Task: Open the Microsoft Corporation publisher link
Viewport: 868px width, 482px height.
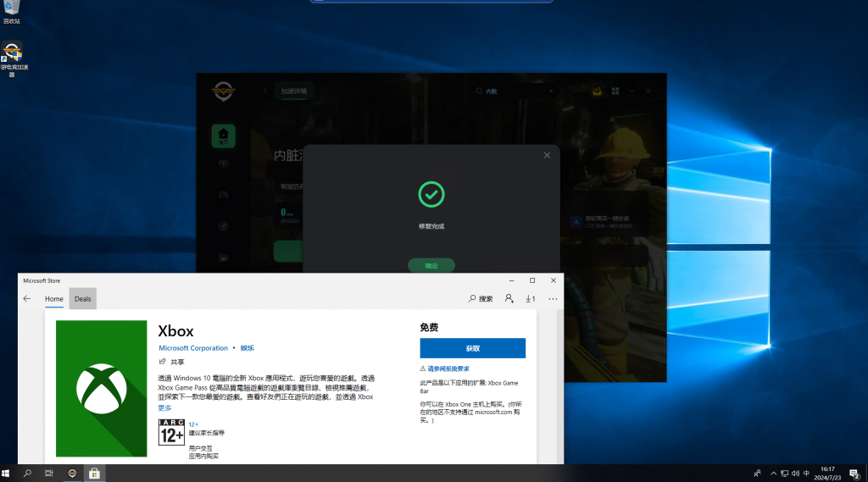Action: point(193,348)
